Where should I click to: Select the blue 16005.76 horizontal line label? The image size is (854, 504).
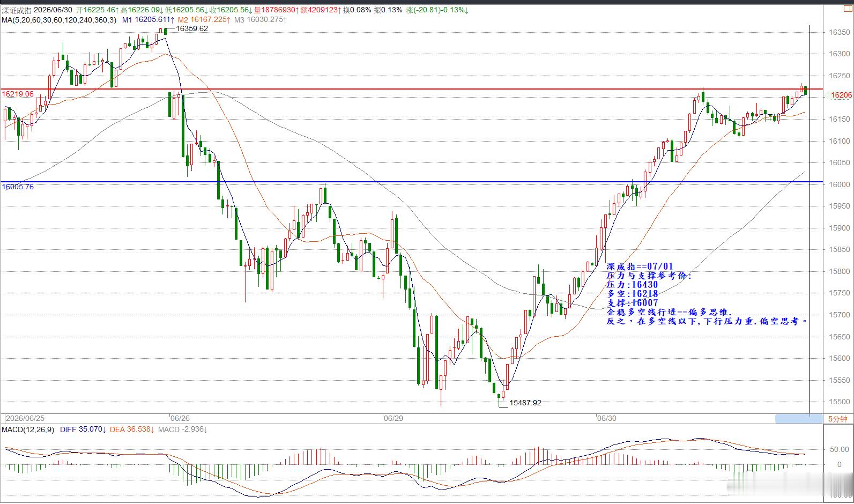(x=18, y=187)
